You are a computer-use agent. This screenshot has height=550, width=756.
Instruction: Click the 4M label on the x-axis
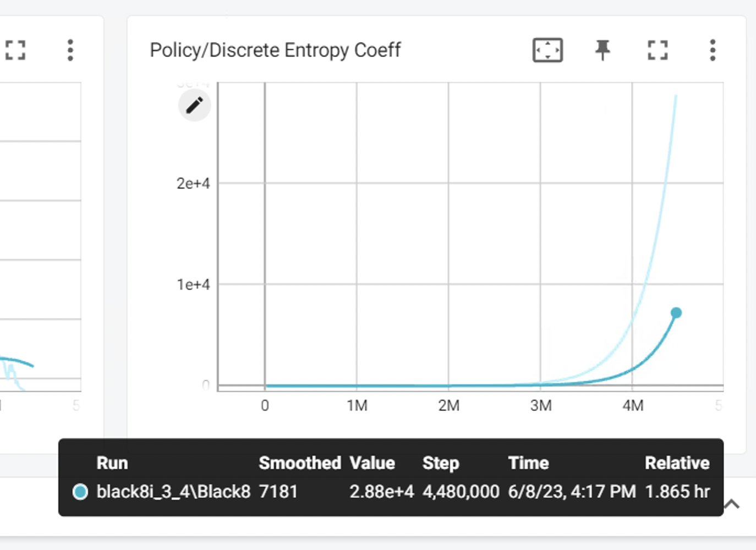(x=634, y=406)
